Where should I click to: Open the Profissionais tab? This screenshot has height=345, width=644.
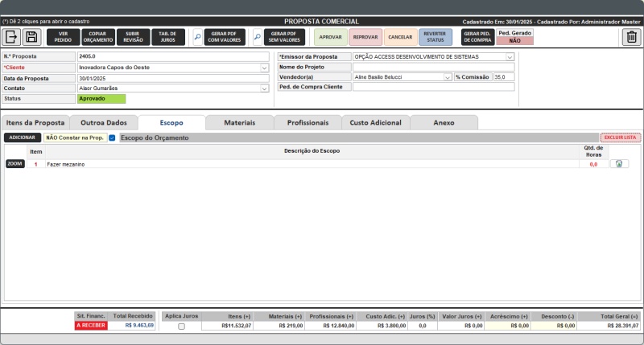308,122
